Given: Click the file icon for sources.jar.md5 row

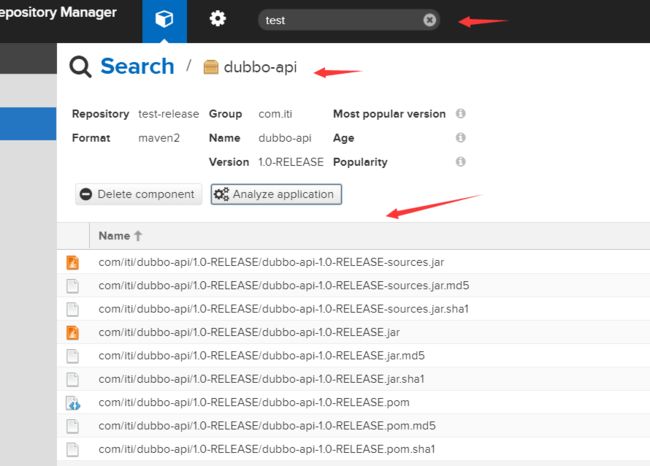Looking at the screenshot, I should pyautogui.click(x=73, y=286).
